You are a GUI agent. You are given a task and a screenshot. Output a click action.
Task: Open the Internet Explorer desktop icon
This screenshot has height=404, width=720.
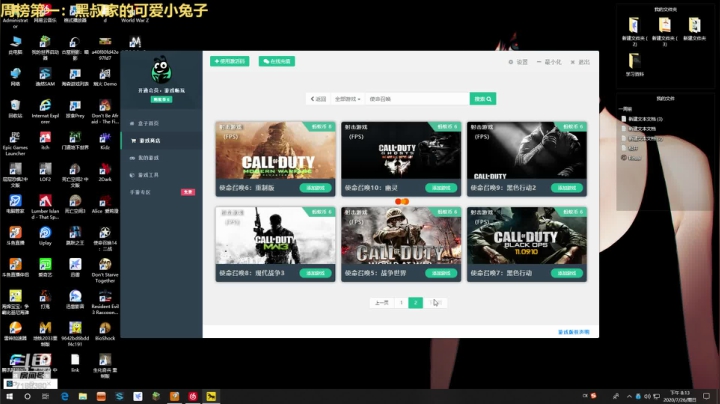point(45,112)
